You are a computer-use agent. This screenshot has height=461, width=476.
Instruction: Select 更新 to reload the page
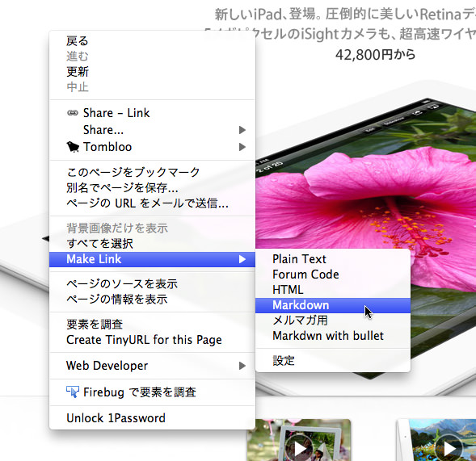(152, 72)
